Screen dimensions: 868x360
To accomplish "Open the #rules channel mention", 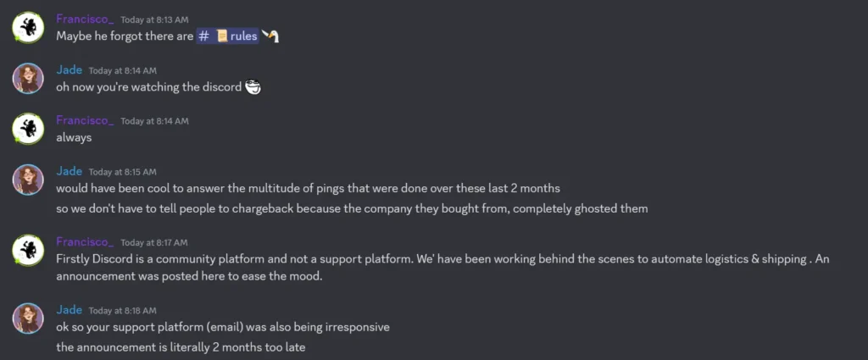I will (227, 36).
